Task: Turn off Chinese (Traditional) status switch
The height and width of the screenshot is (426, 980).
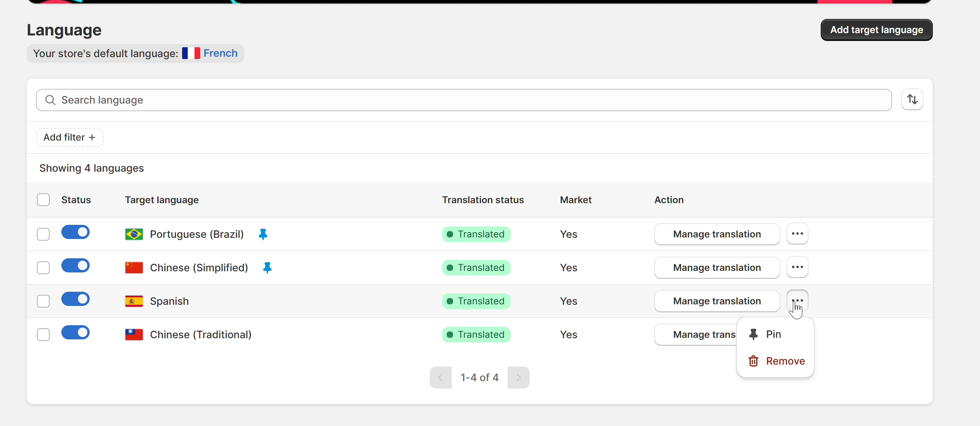Action: tap(76, 333)
